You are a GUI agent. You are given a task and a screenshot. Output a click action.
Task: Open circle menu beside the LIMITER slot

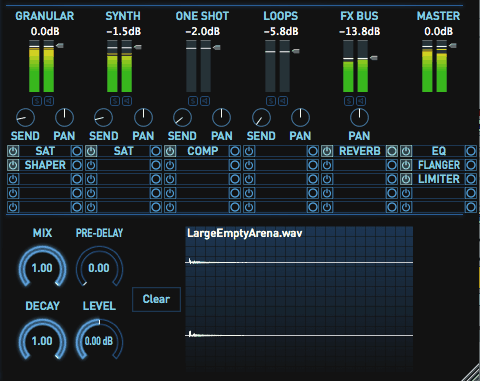click(471, 179)
